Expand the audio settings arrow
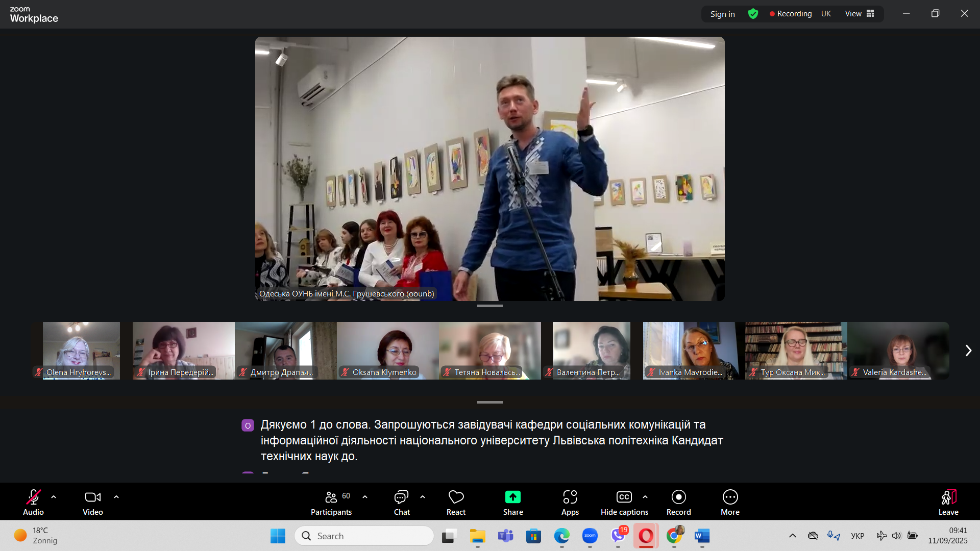 click(54, 496)
